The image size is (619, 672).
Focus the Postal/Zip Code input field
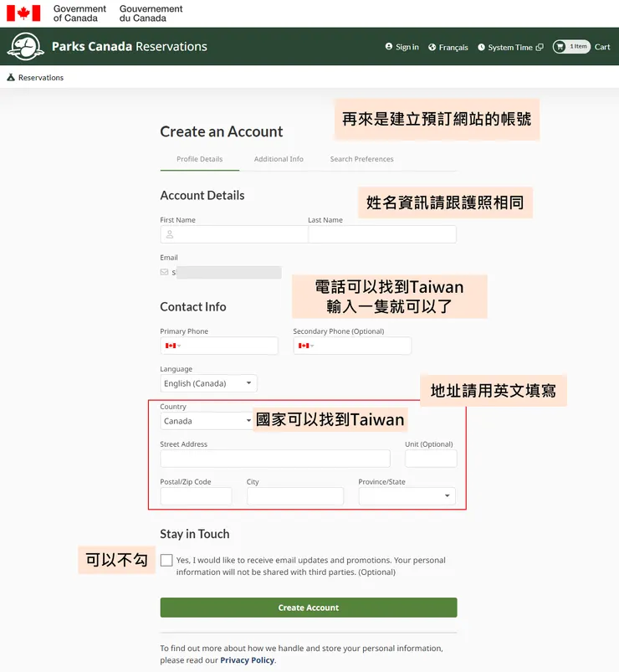coord(196,496)
